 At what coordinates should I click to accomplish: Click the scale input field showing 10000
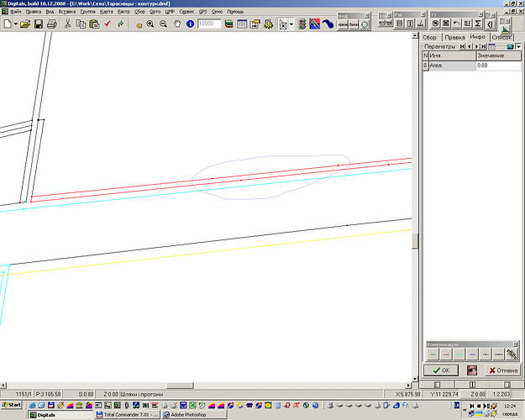pyautogui.click(x=209, y=24)
